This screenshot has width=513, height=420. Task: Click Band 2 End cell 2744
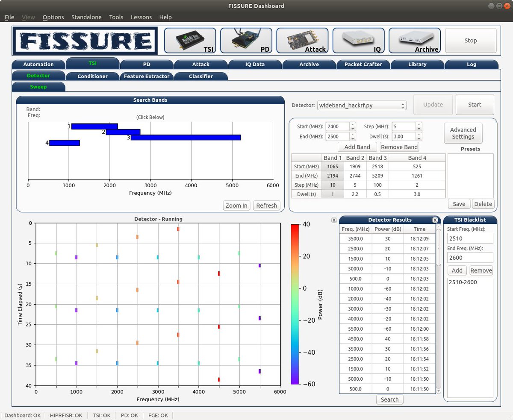click(355, 176)
